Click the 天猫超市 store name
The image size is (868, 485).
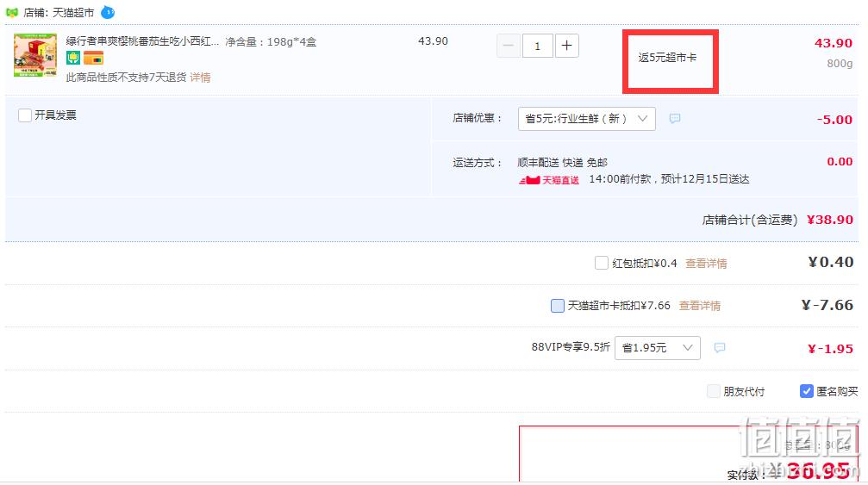tap(73, 12)
